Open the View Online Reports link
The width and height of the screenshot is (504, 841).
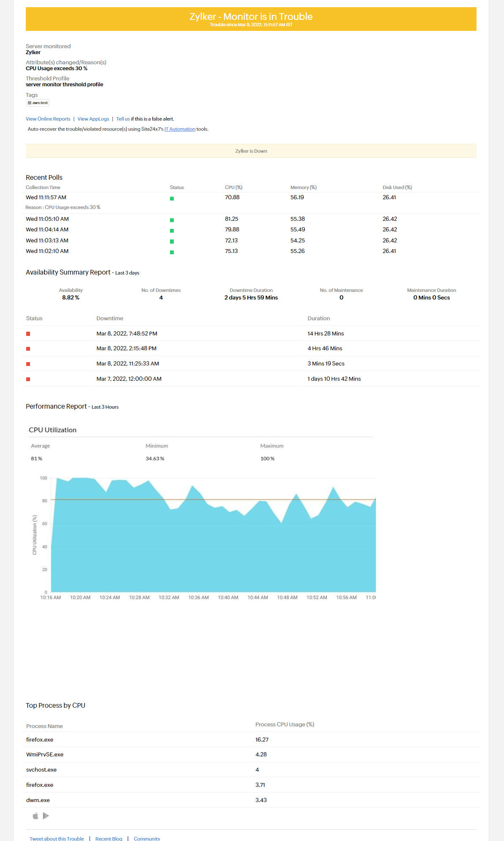pos(48,119)
